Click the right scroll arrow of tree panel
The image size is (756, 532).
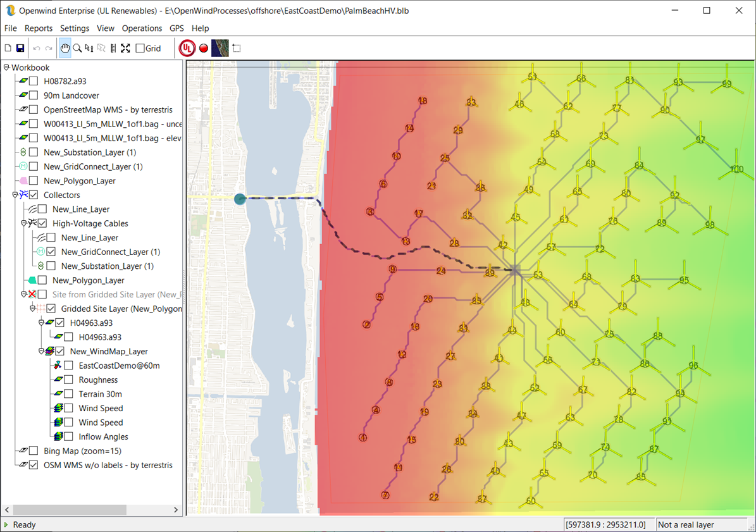point(176,509)
